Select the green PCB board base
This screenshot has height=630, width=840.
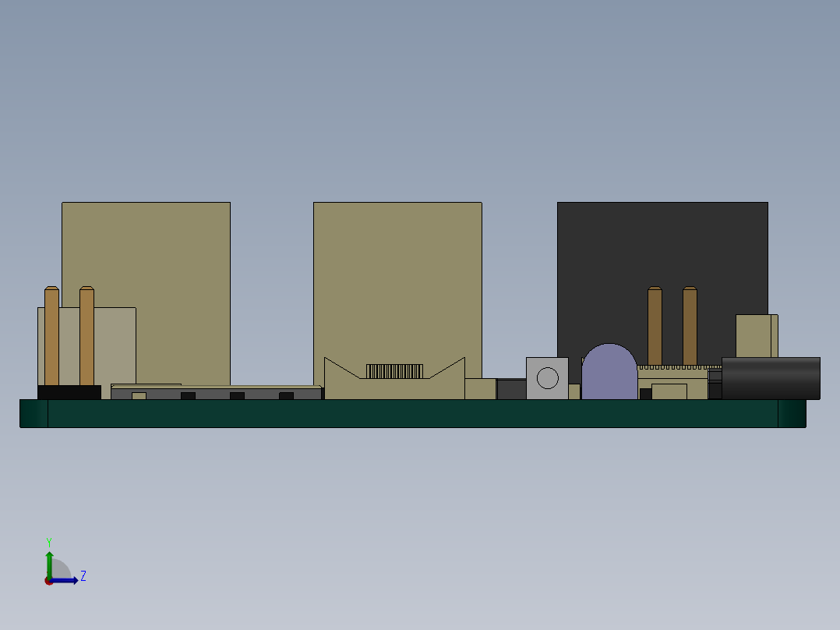pyautogui.click(x=412, y=413)
